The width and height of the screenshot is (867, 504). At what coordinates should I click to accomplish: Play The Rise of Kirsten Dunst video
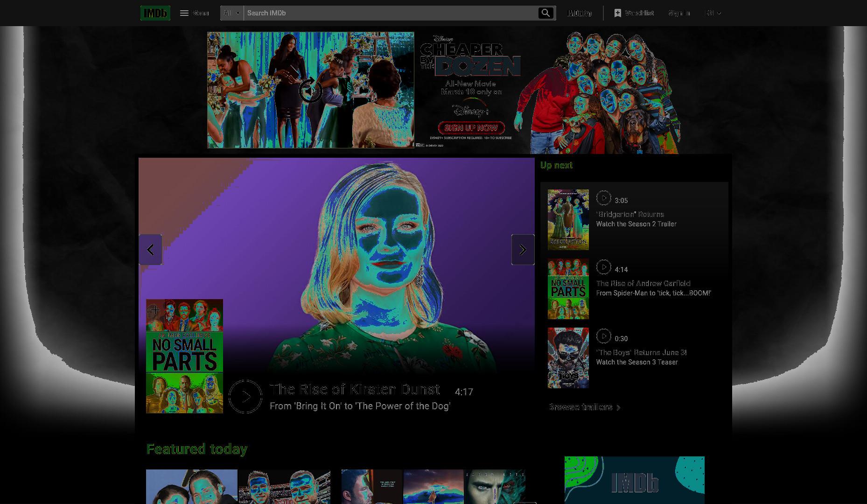[245, 397]
